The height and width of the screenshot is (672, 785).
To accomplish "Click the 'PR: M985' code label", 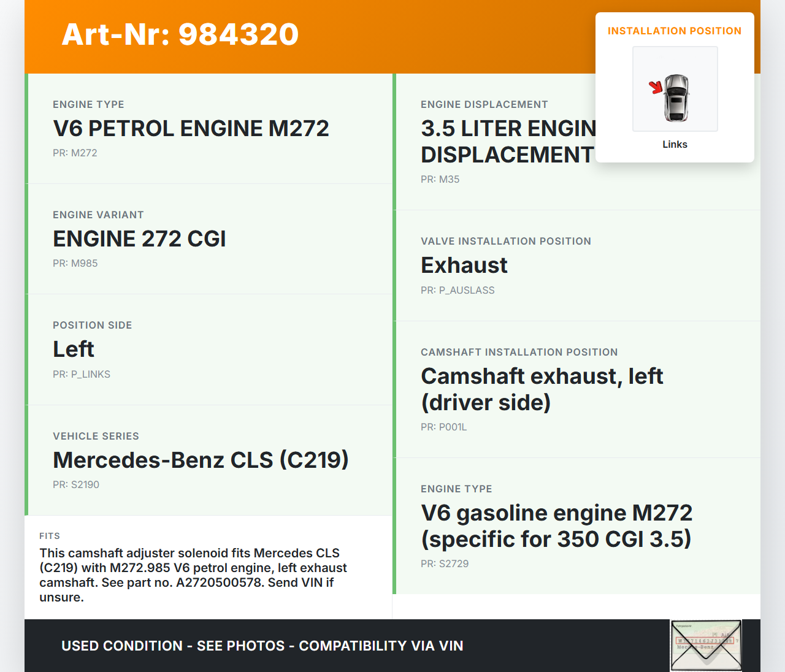I will pos(75,264).
